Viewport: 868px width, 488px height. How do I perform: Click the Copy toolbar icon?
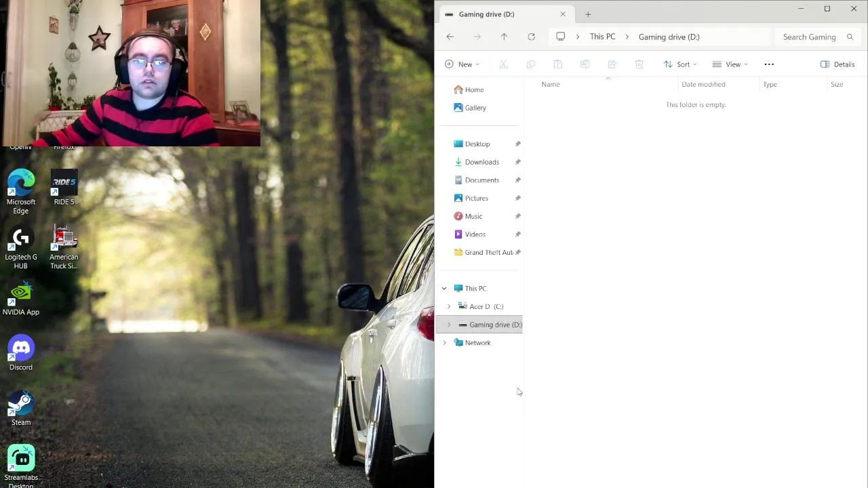[x=530, y=64]
